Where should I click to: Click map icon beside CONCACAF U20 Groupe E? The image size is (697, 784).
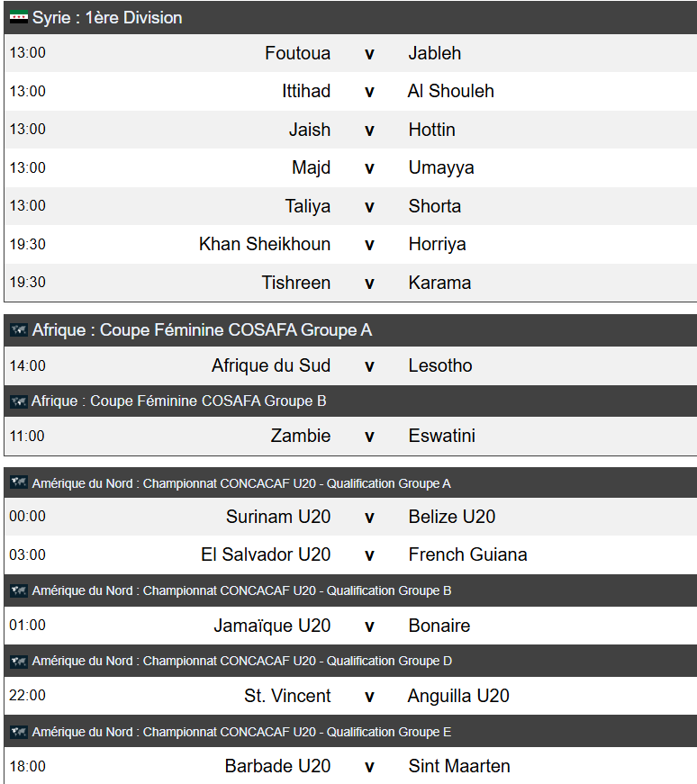[19, 732]
